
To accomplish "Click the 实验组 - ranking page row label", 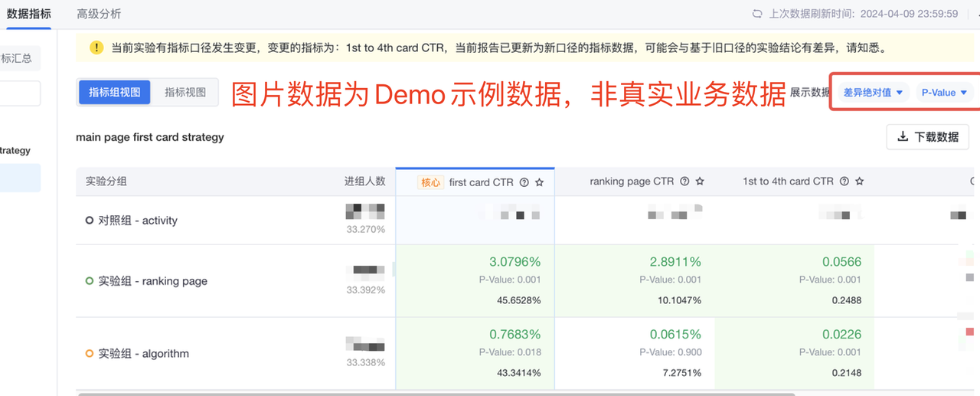I will point(153,281).
